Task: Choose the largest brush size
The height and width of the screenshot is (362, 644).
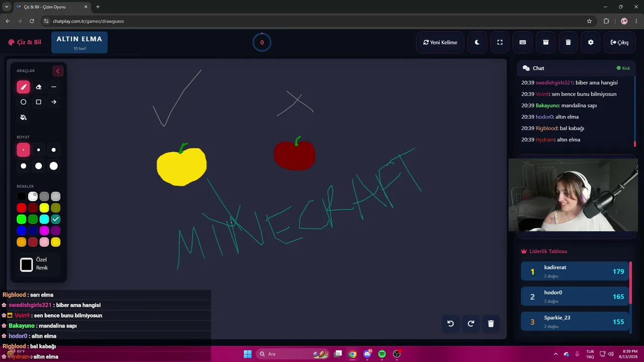Action: pyautogui.click(x=54, y=166)
